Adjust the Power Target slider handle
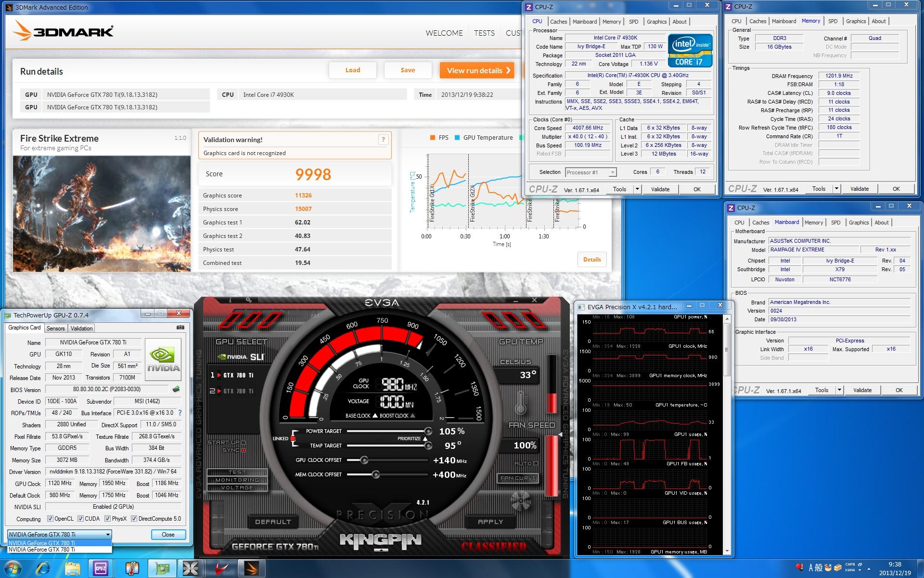This screenshot has width=924, height=578. (x=428, y=431)
